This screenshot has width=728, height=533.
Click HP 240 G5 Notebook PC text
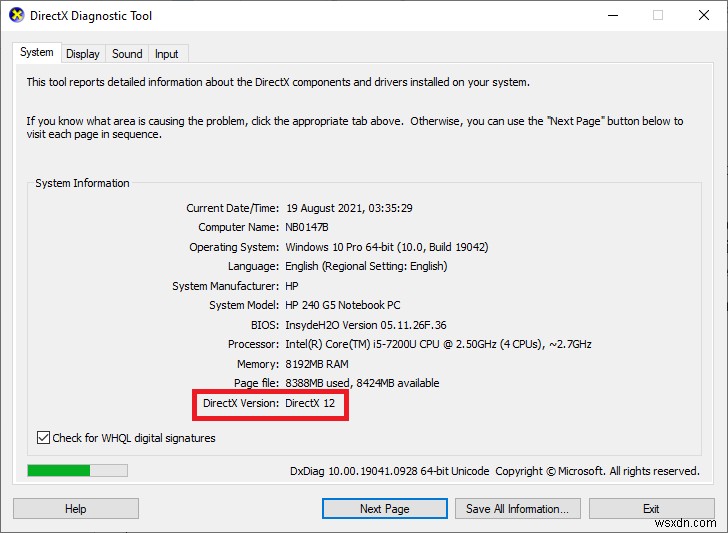pos(343,305)
